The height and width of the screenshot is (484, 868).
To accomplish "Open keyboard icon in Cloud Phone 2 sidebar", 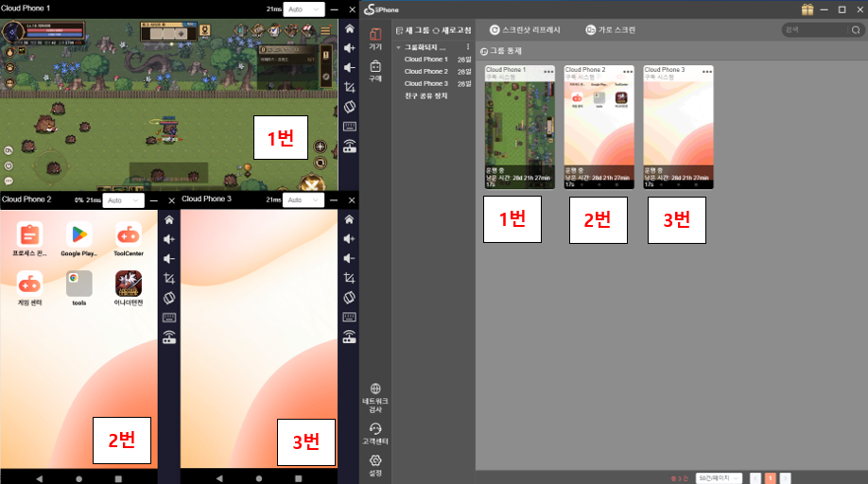I will click(x=169, y=318).
